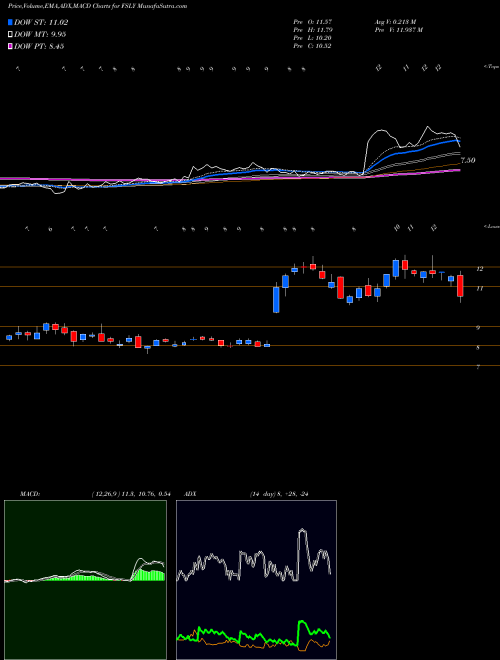The height and width of the screenshot is (660, 500).
Task: Select the DOW PT: 8.45 label
Action: point(39,46)
